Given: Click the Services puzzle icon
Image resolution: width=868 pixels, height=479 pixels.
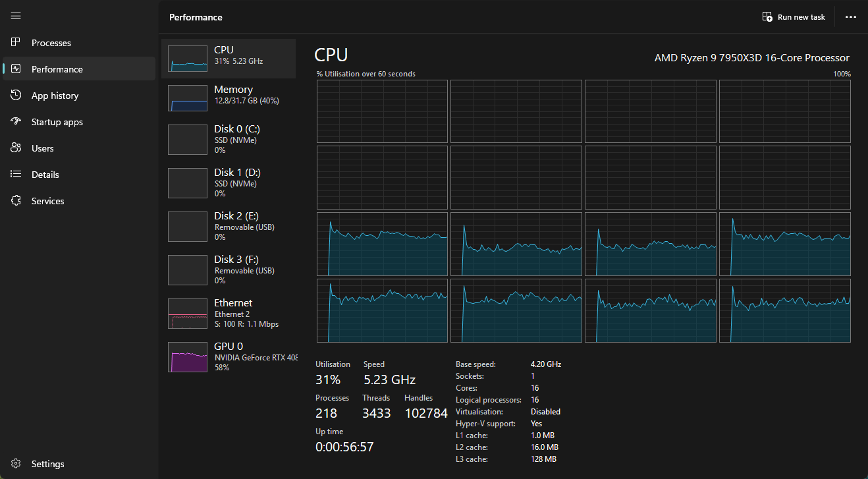Looking at the screenshot, I should coord(16,201).
